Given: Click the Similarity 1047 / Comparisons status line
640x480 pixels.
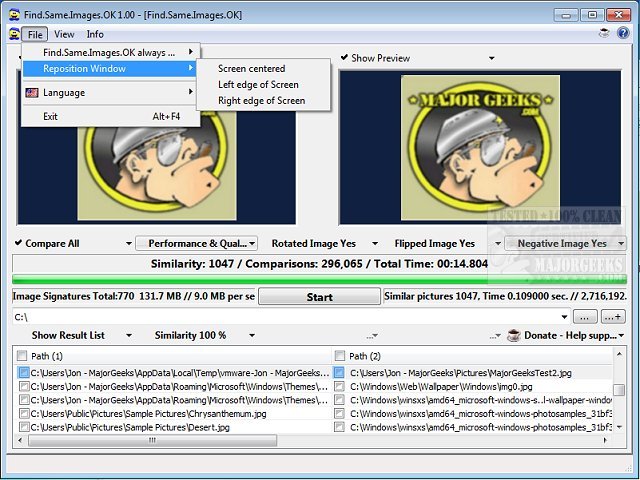Looking at the screenshot, I should pos(319,264).
